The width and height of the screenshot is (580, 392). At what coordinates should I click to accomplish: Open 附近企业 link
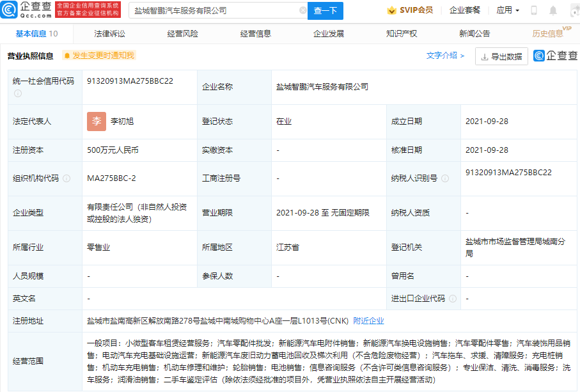[368, 321]
